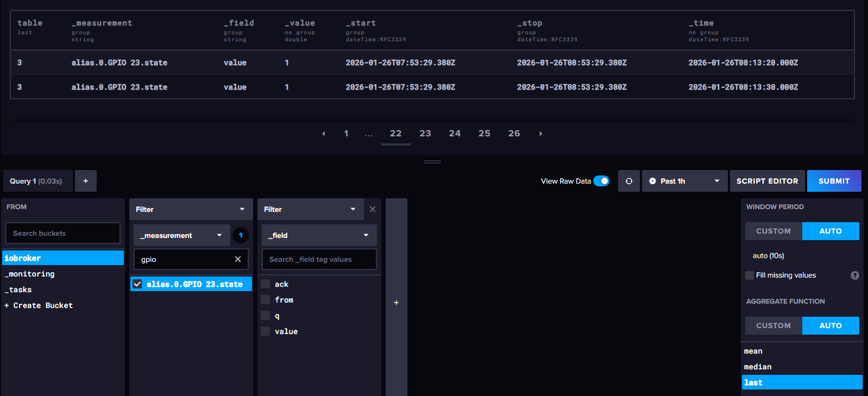Switch aggregate function to Auto
This screenshot has width=868, height=396.
[x=831, y=325]
